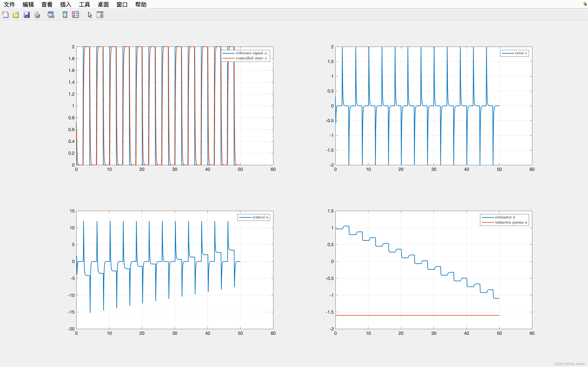Expand the 查看 menu
Image resolution: width=588 pixels, height=367 pixels.
[47, 4]
